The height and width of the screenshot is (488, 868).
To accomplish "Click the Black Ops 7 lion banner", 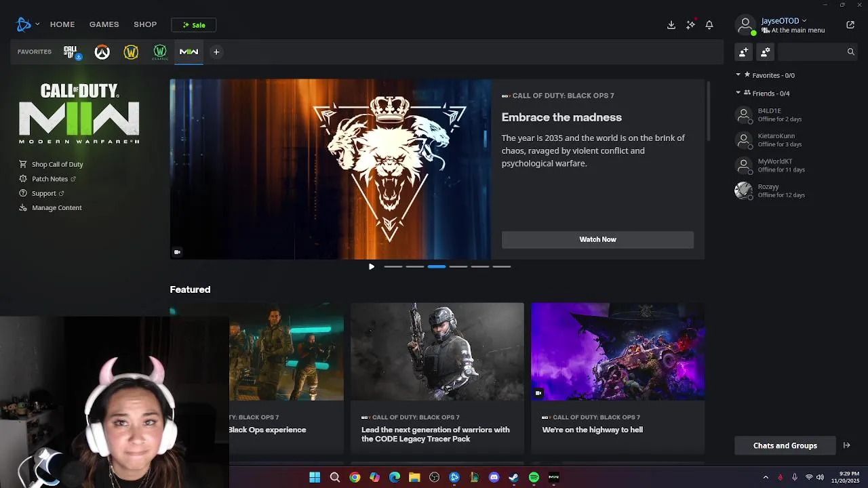I will pyautogui.click(x=330, y=169).
